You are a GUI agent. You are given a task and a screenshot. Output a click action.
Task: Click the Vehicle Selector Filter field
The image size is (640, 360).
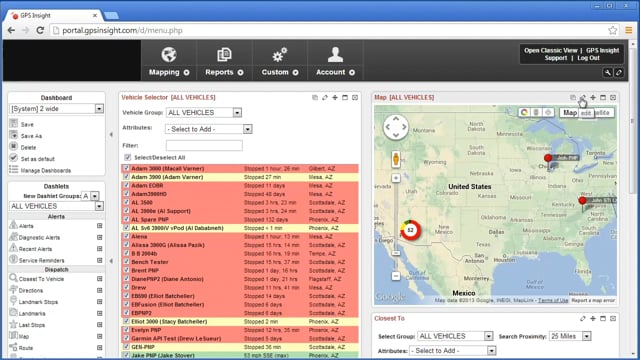coord(204,145)
